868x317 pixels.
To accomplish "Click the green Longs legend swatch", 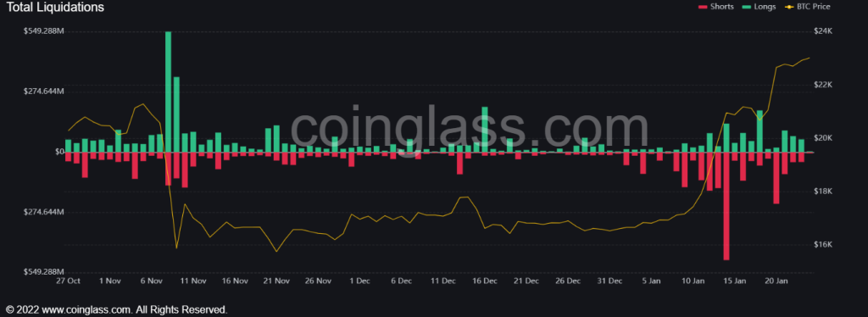I will click(x=745, y=7).
